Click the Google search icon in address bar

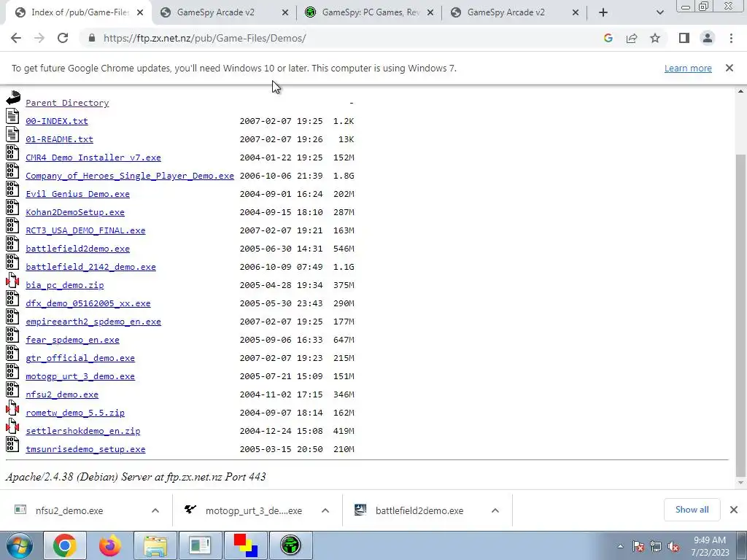click(608, 38)
